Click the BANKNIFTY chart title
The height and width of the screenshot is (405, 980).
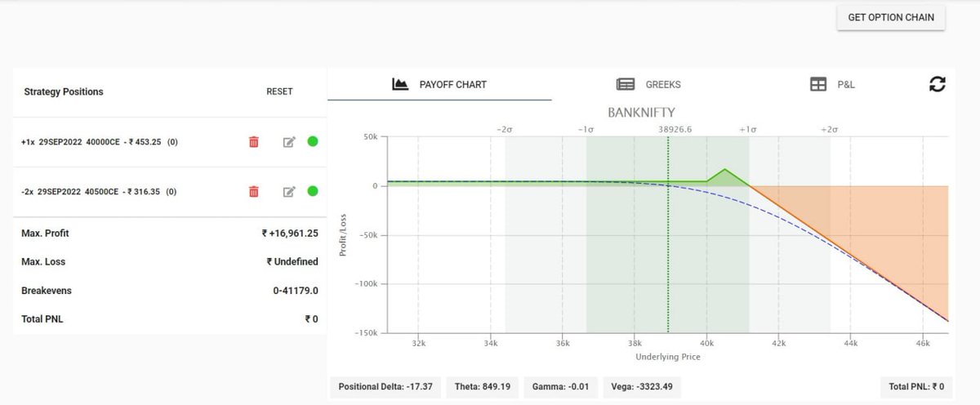pyautogui.click(x=641, y=112)
